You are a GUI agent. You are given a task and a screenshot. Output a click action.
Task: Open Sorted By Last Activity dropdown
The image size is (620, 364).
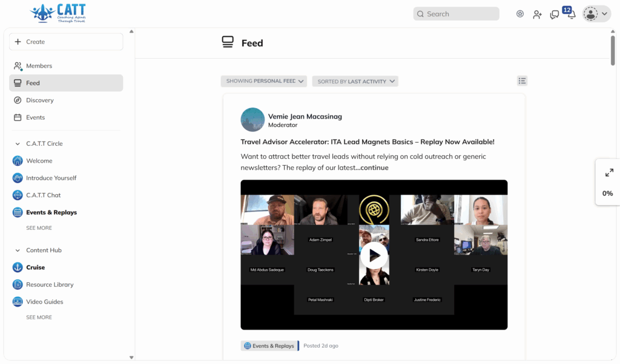point(355,82)
